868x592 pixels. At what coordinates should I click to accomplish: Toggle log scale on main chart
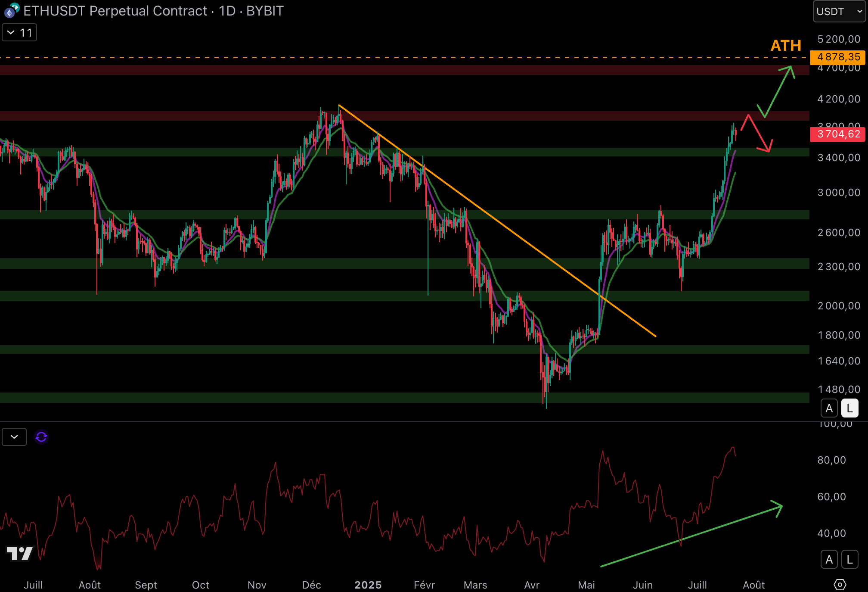click(x=849, y=408)
